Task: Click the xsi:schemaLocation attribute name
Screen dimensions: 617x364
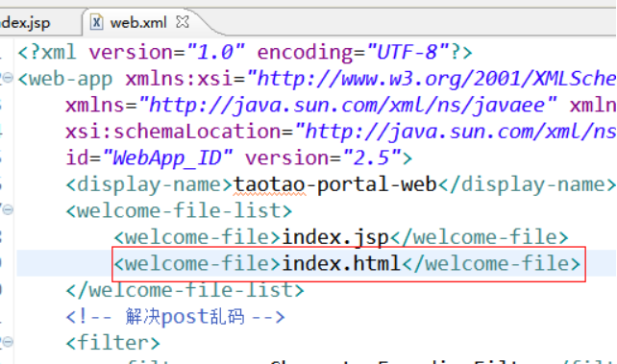Action: click(174, 132)
